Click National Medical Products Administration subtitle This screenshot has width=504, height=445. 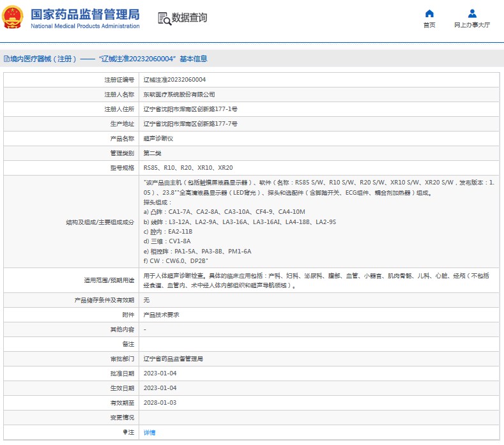pyautogui.click(x=85, y=26)
